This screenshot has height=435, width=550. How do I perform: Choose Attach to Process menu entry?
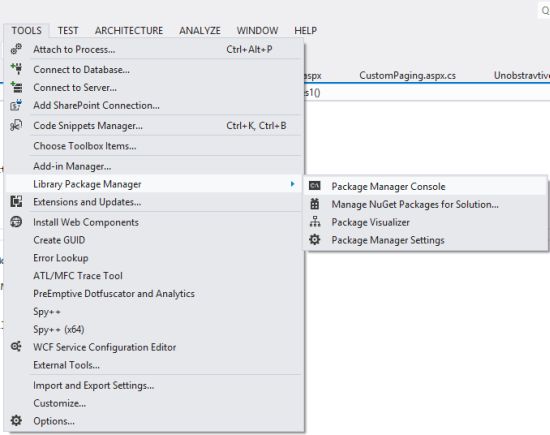[154, 49]
